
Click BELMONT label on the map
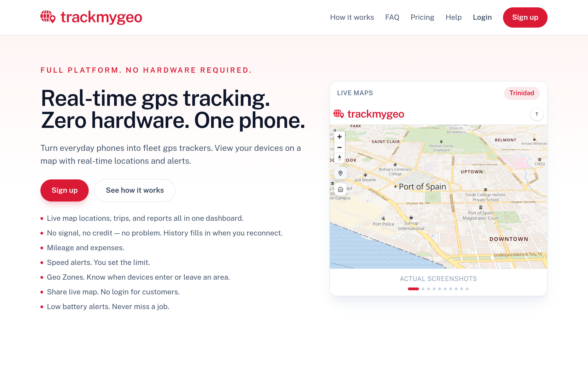coord(505,140)
